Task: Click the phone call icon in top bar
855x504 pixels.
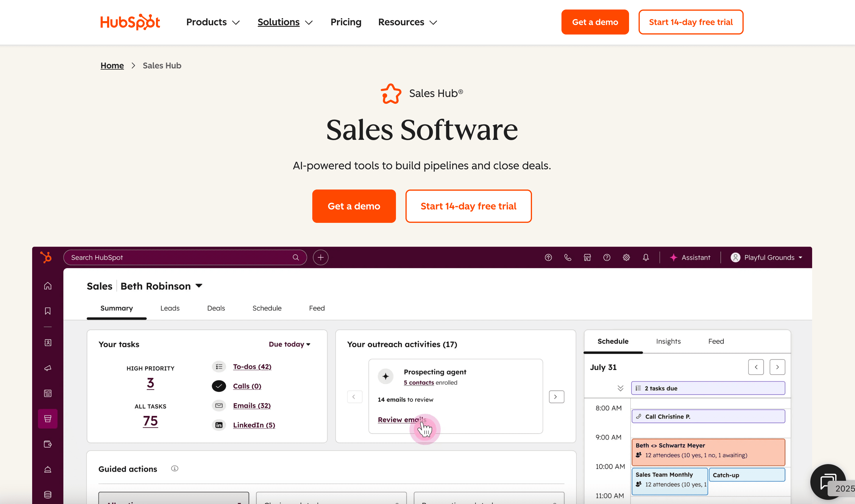Action: [568, 257]
